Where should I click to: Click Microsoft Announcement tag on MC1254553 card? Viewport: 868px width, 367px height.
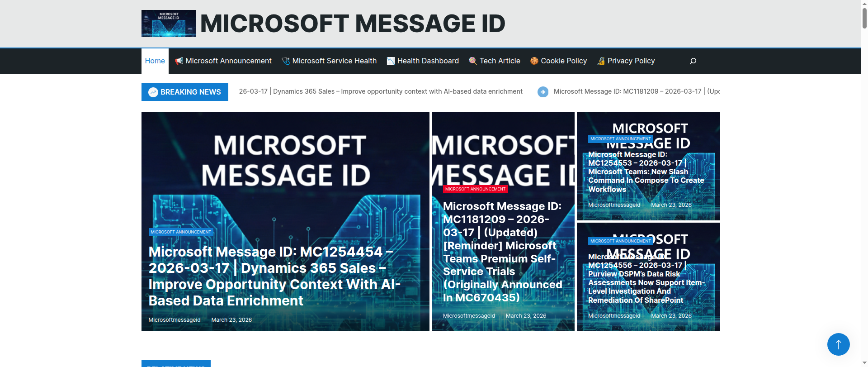pos(620,139)
